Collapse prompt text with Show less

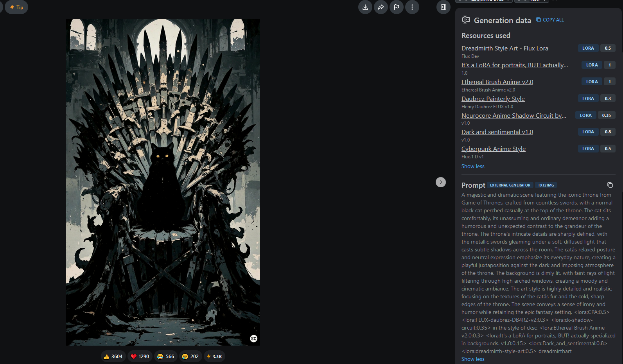pos(473,359)
